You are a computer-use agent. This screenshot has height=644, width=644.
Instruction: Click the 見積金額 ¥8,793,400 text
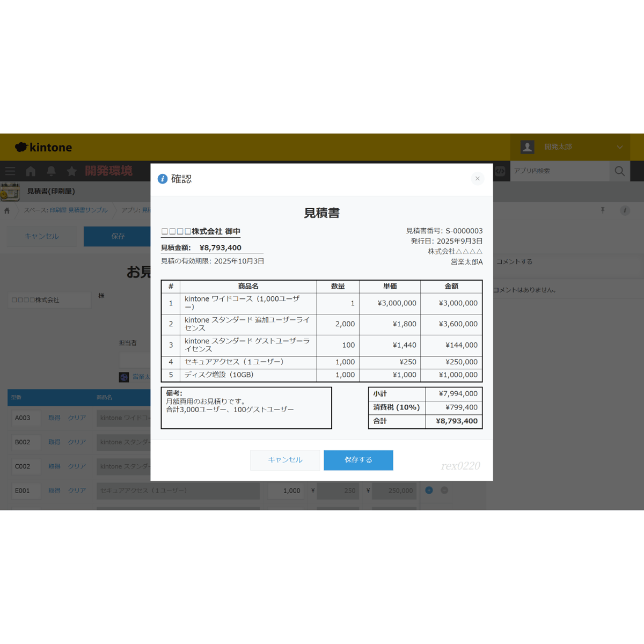(x=201, y=248)
